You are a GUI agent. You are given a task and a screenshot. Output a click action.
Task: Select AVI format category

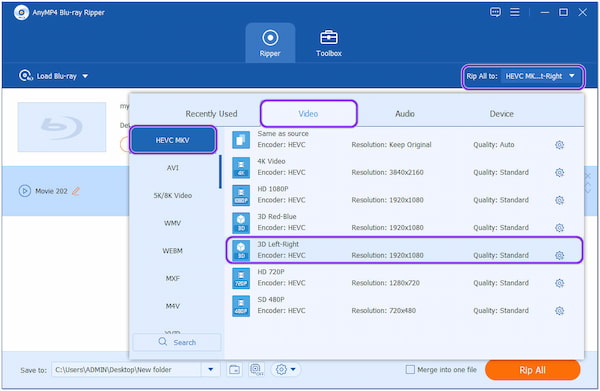173,168
